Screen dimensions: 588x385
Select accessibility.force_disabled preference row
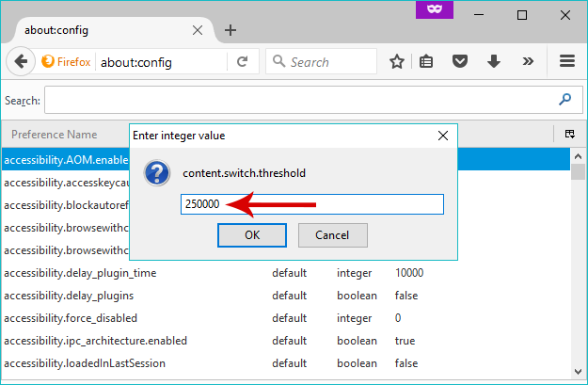(286, 318)
